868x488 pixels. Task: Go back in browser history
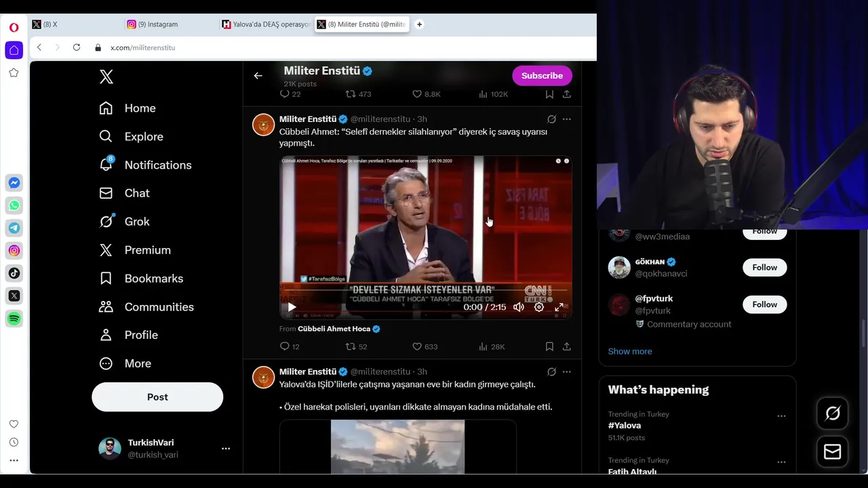pos(39,47)
